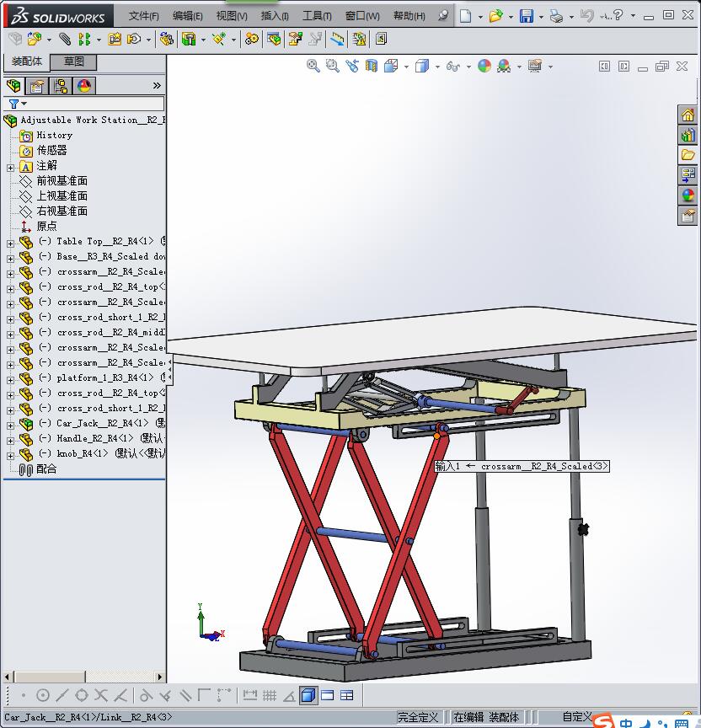This screenshot has height=728, width=701.
Task: Toggle the grid snap icon in bottom toolbar
Action: point(270,695)
